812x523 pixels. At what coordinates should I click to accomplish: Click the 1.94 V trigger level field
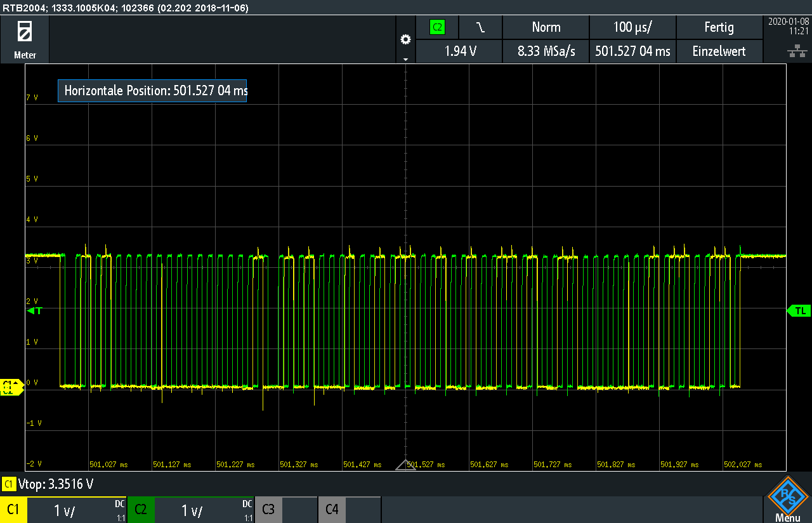pyautogui.click(x=459, y=51)
